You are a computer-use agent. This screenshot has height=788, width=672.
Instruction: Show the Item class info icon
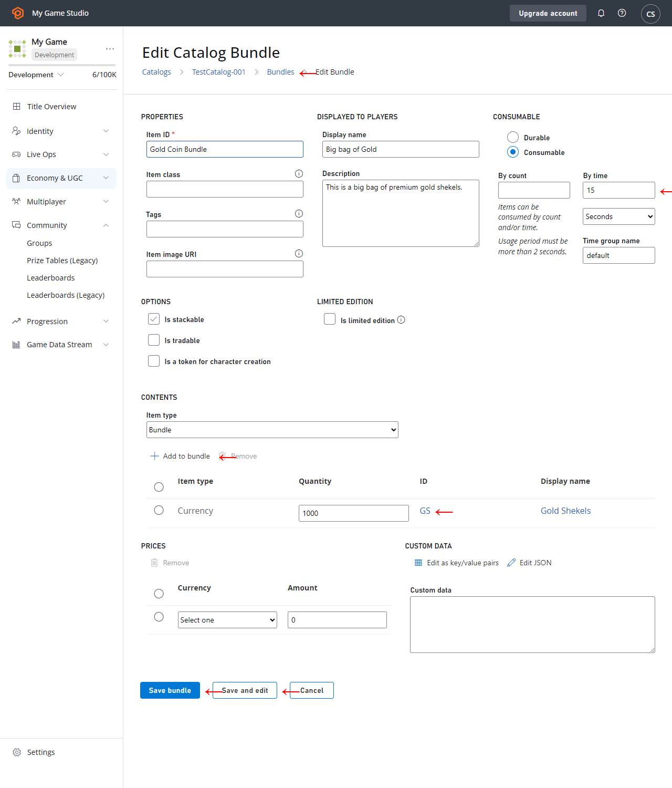(299, 173)
